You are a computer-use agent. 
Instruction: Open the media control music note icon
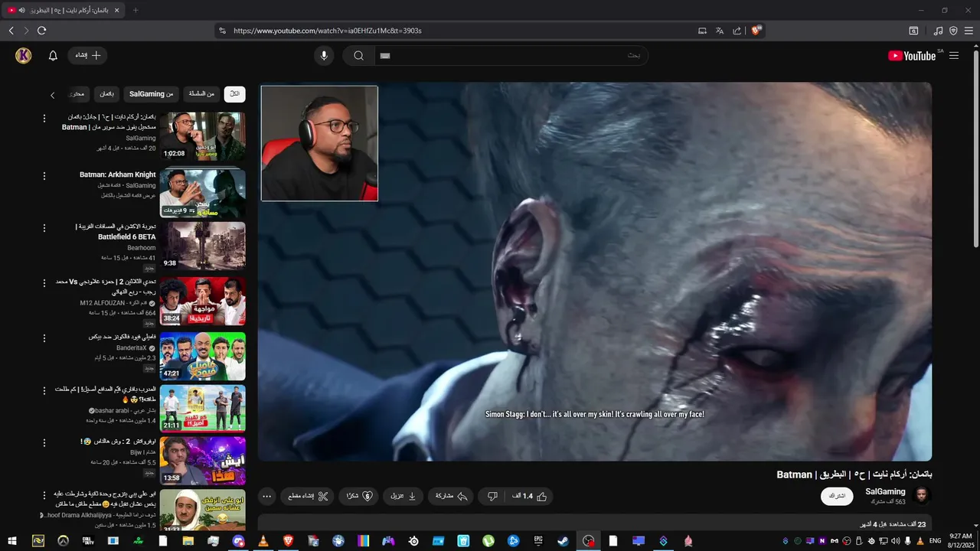point(939,31)
